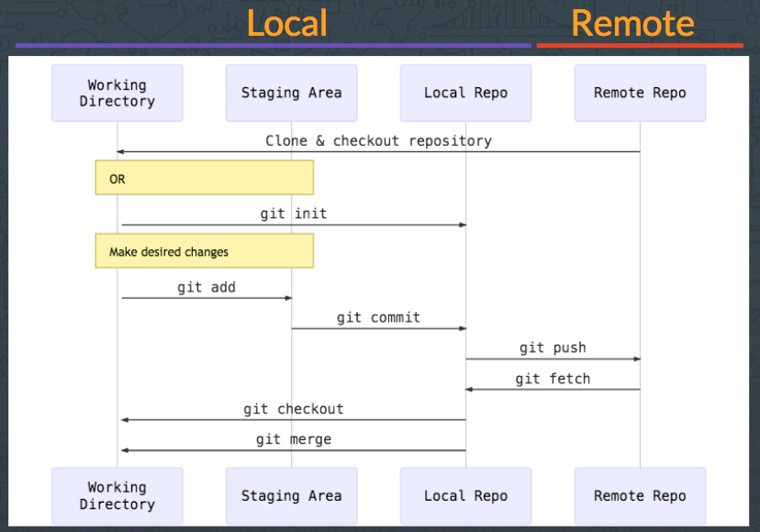Click the 'git checkout' arrow label
760x532 pixels.
click(292, 409)
